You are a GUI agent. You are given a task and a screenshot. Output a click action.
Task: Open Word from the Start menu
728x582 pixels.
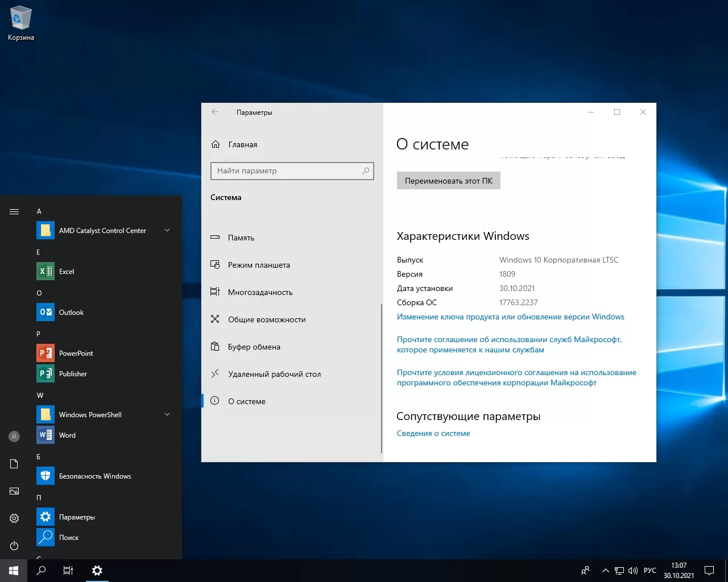click(x=67, y=435)
